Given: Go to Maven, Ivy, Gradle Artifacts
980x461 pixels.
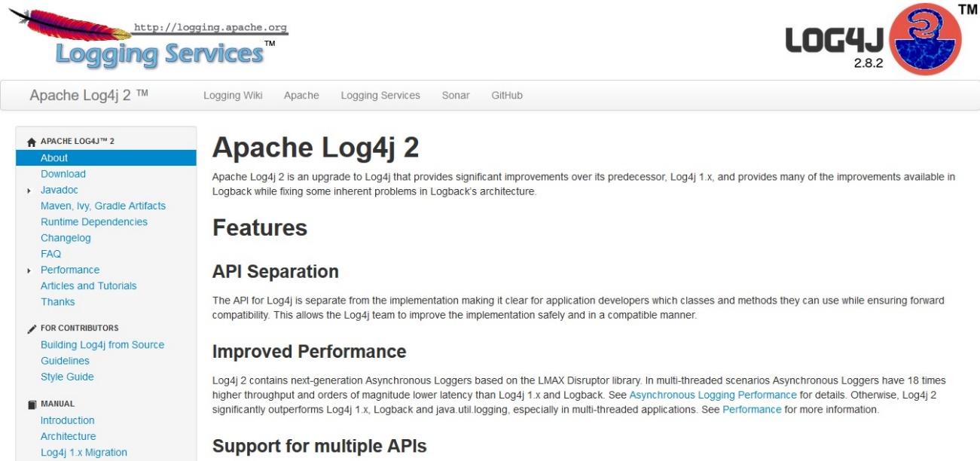Looking at the screenshot, I should (x=103, y=206).
